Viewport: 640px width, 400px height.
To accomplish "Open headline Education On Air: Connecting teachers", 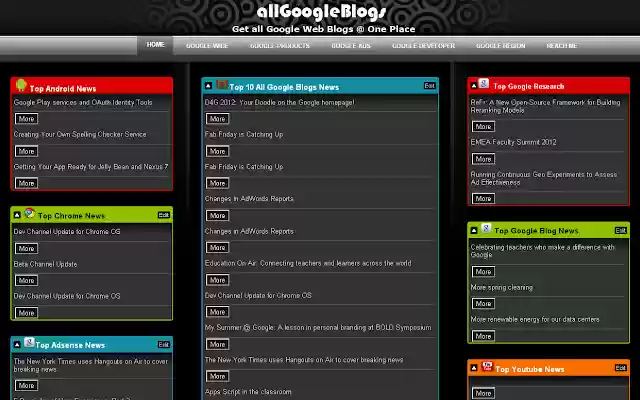I will click(x=308, y=263).
